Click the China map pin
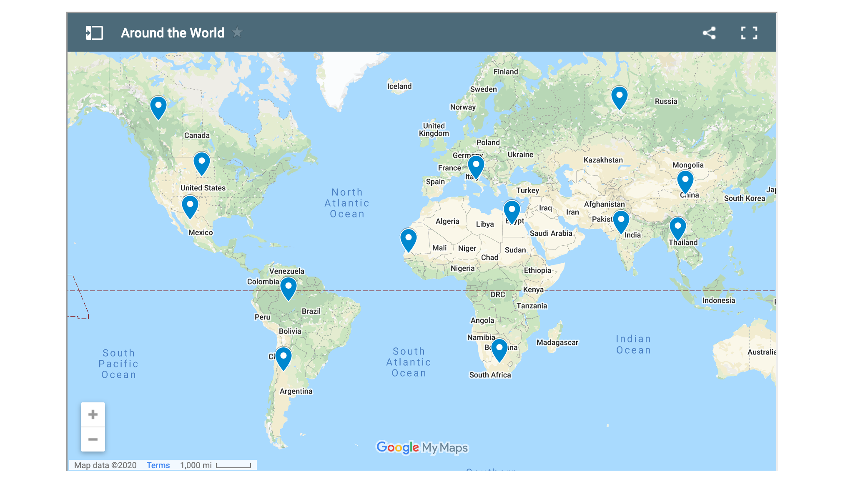Viewport: 863px width, 504px height. point(685,181)
